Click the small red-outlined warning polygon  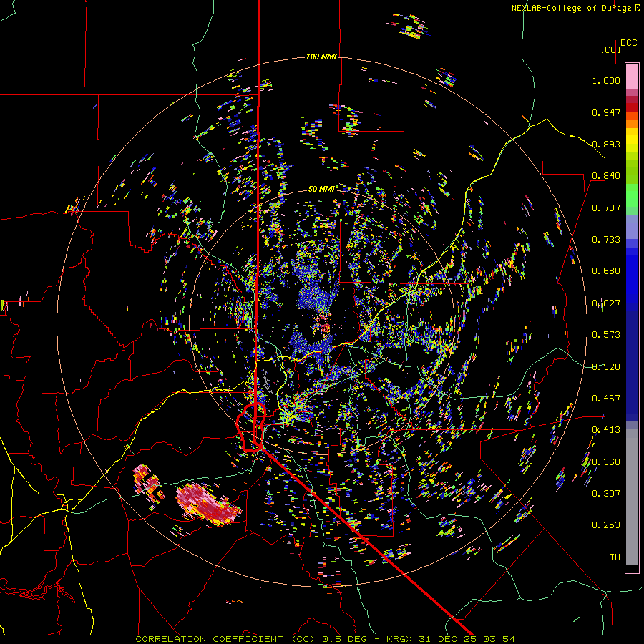(x=251, y=427)
